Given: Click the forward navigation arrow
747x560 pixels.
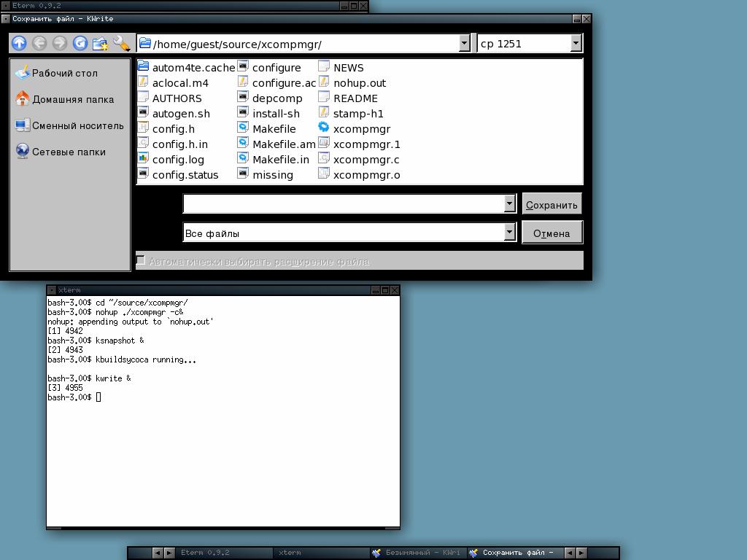Looking at the screenshot, I should click(x=60, y=44).
